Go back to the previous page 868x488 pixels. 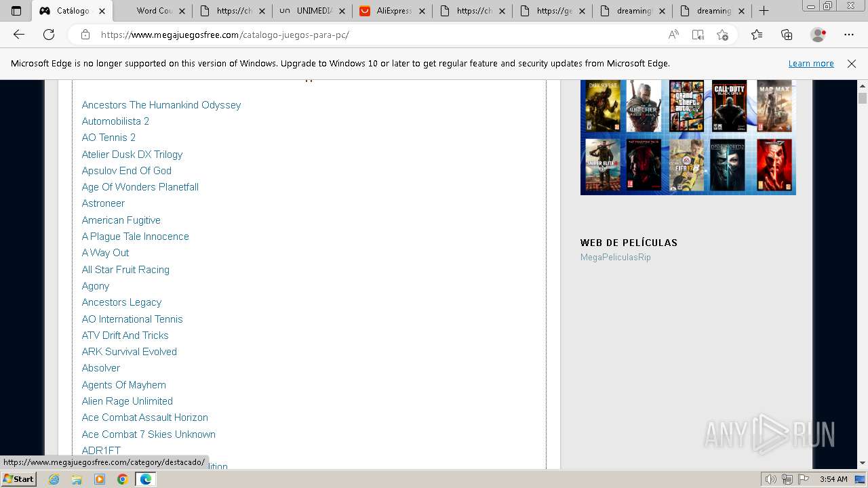[x=19, y=35]
